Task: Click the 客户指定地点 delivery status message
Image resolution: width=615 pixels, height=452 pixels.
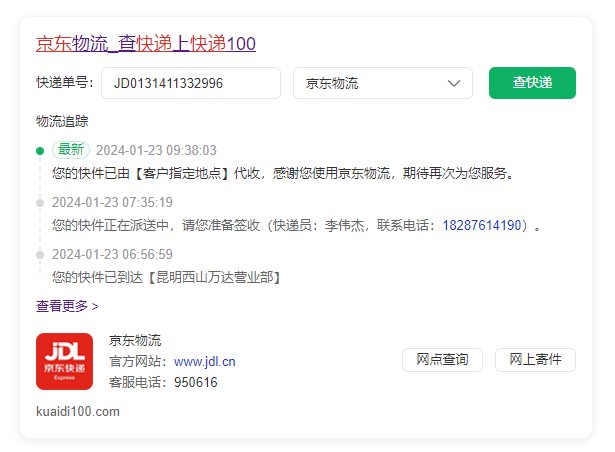Action: pos(283,173)
